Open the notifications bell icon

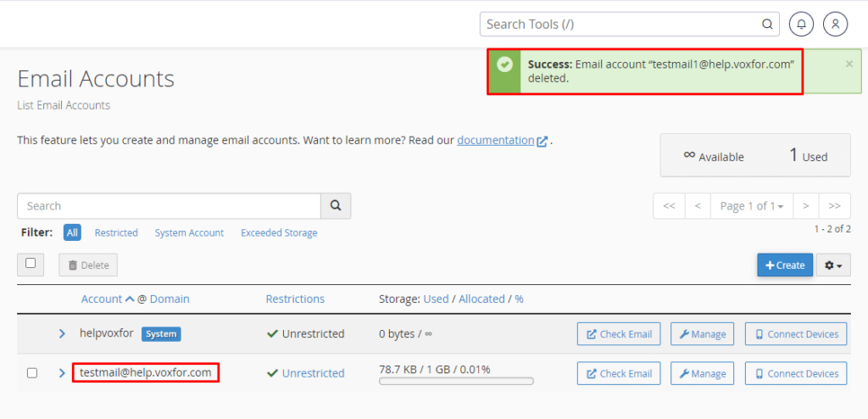coord(801,25)
